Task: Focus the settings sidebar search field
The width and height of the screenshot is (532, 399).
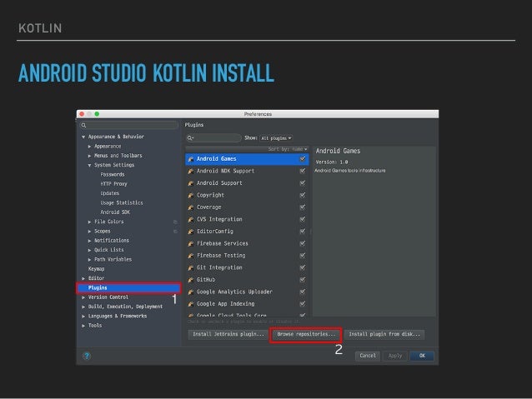Action: pos(129,125)
